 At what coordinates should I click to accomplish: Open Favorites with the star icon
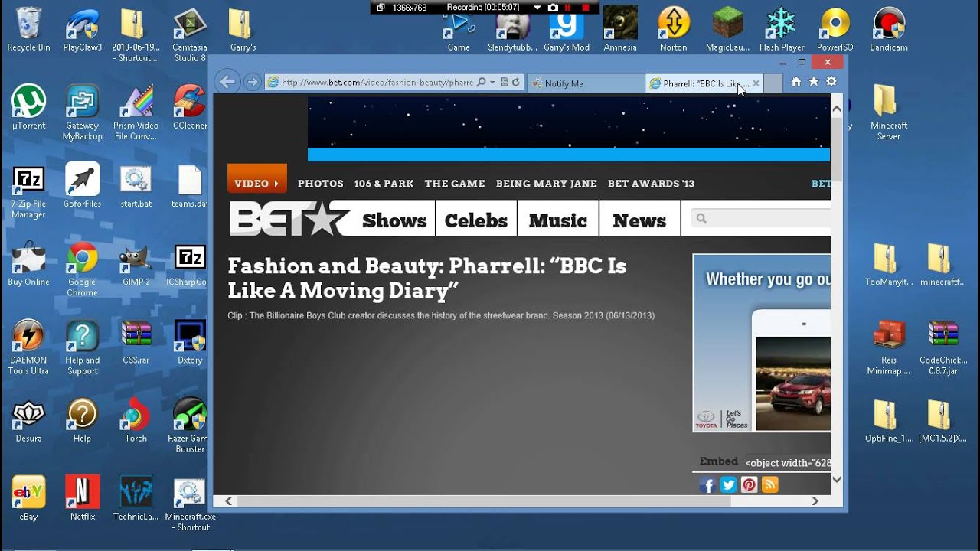tap(814, 82)
